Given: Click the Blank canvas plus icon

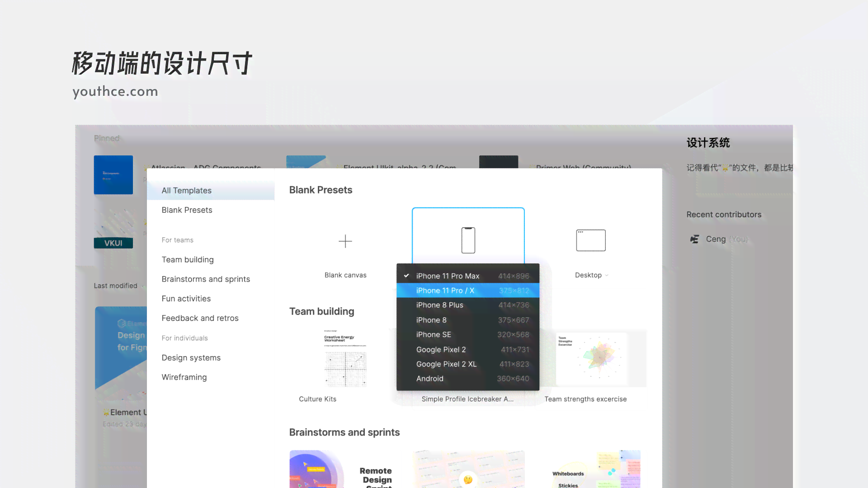Looking at the screenshot, I should click(x=345, y=241).
